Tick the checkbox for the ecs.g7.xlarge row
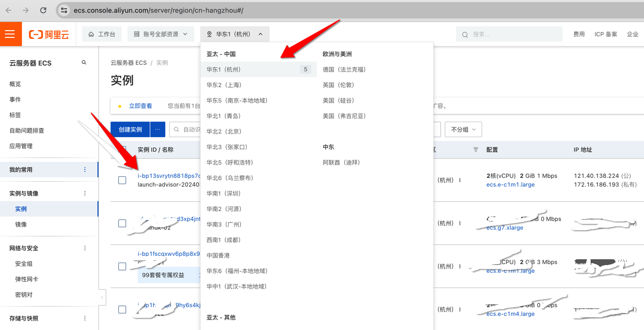The width and height of the screenshot is (644, 330). tap(122, 223)
